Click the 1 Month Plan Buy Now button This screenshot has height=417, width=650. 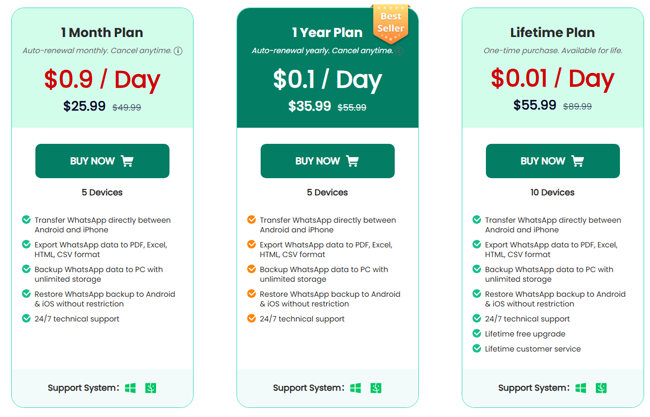coord(102,161)
